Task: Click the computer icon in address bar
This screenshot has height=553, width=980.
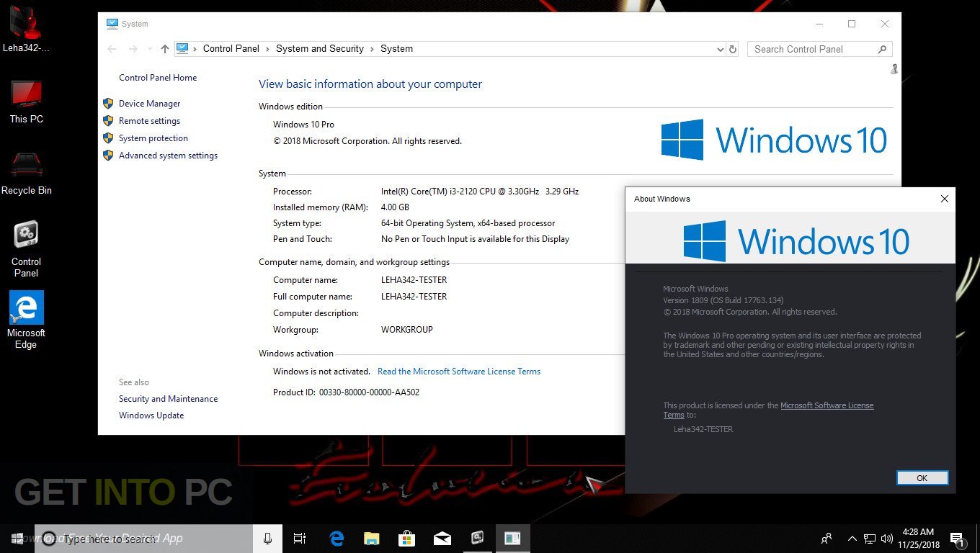Action: [x=182, y=48]
